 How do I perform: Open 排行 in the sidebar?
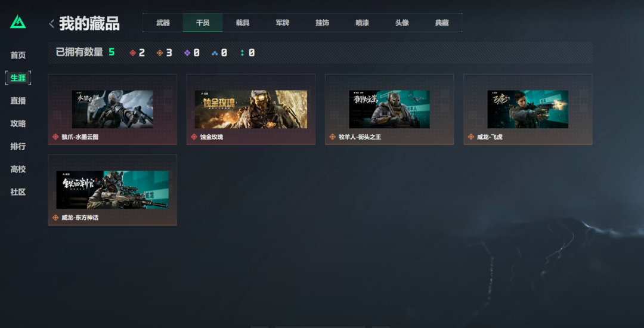point(18,146)
